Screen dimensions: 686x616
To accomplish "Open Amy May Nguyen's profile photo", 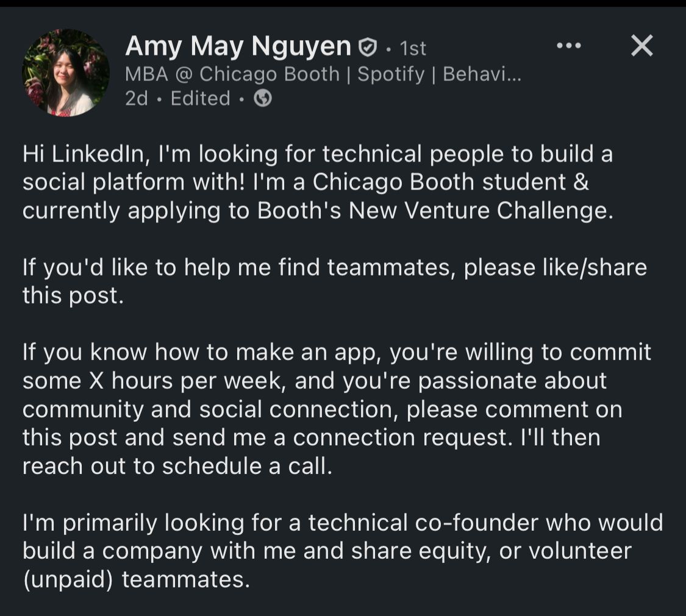I will (x=66, y=73).
